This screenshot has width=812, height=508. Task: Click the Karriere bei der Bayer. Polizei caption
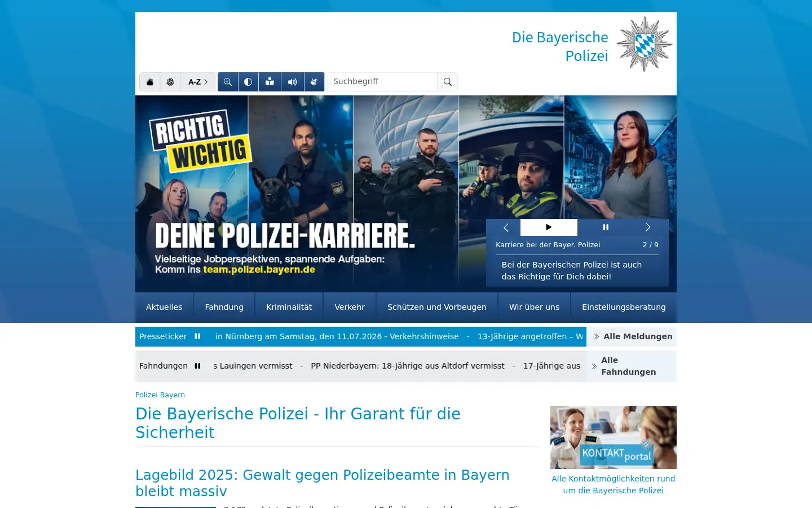[x=548, y=245]
